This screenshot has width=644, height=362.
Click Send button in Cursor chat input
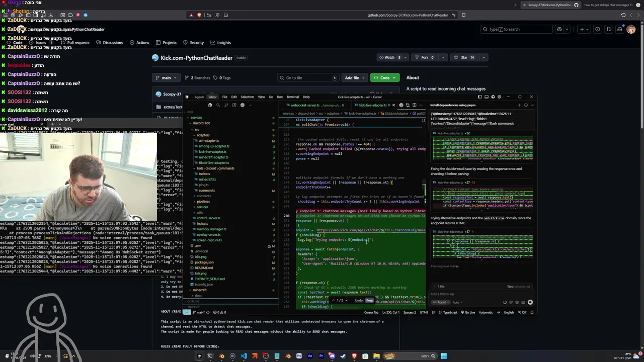[530, 302]
